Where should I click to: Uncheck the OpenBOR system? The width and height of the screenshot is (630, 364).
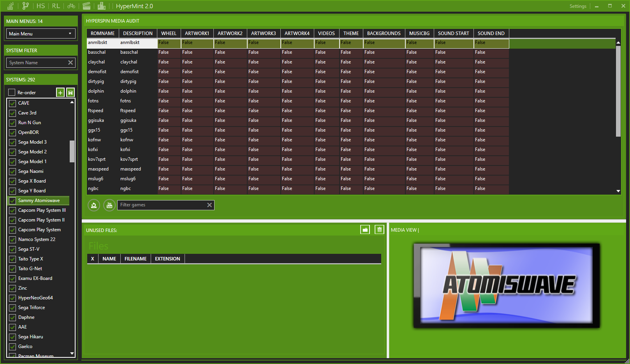tap(12, 132)
